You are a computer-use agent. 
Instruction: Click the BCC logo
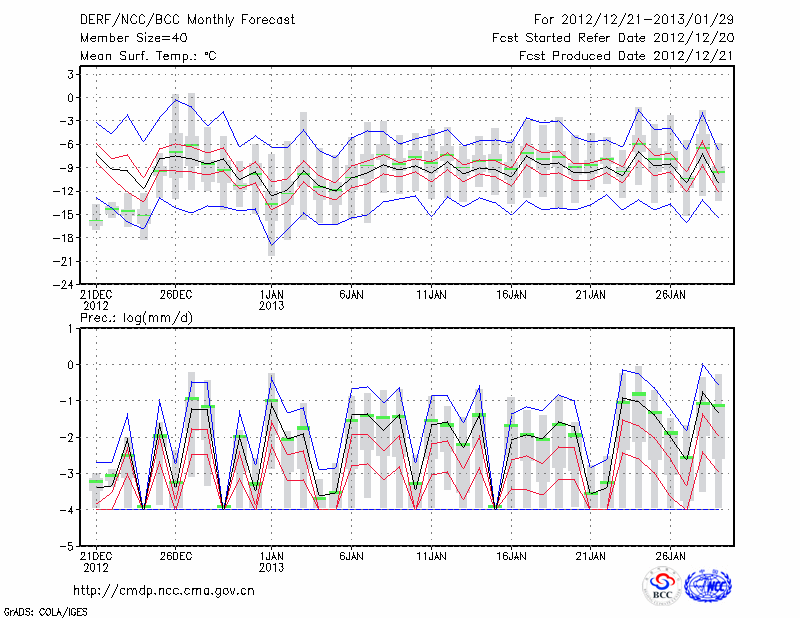pos(661,586)
